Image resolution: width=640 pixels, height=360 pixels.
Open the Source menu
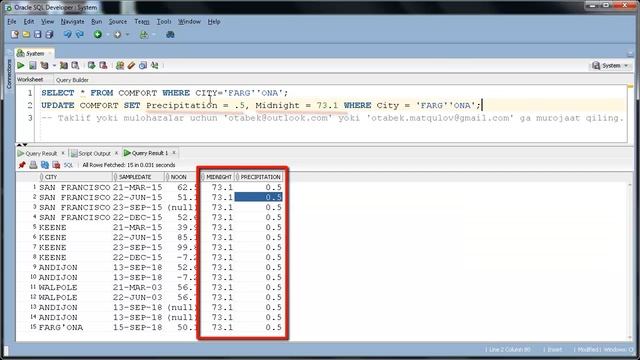tap(118, 22)
